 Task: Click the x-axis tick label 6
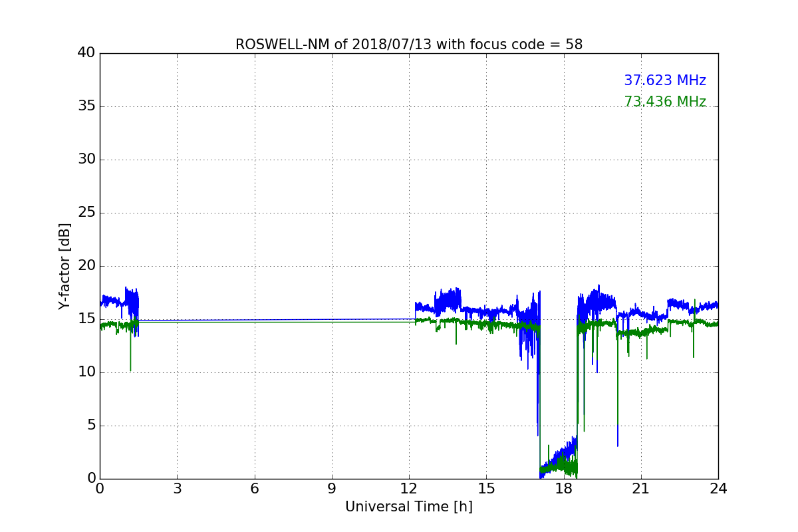tap(255, 489)
